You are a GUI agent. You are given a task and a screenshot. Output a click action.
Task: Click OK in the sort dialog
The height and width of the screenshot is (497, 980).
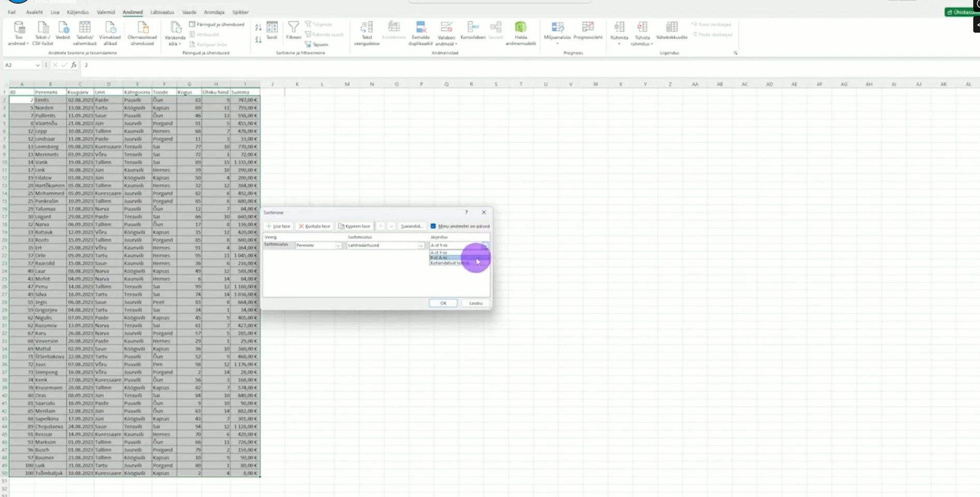[x=443, y=303]
